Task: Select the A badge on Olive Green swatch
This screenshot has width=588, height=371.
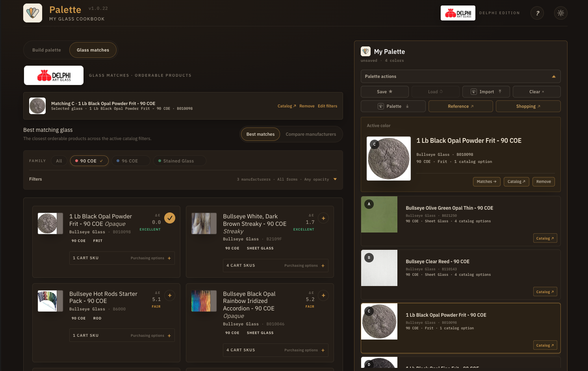Action: click(x=369, y=204)
